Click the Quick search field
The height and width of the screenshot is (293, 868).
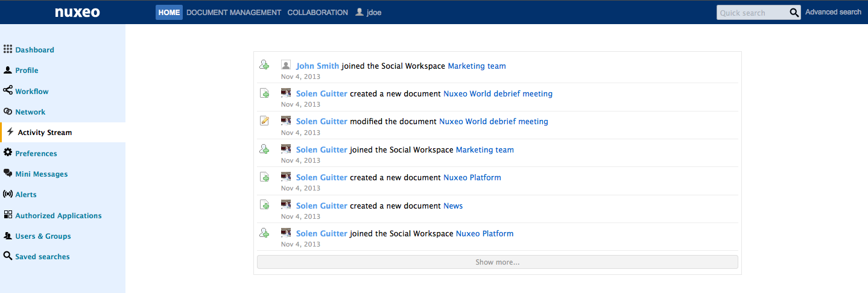coord(753,13)
